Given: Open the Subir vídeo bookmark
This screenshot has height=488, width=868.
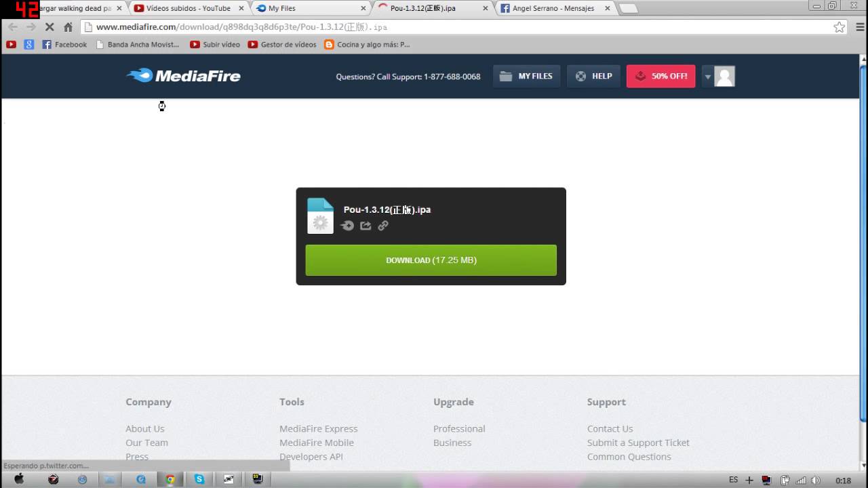Looking at the screenshot, I should tap(215, 45).
